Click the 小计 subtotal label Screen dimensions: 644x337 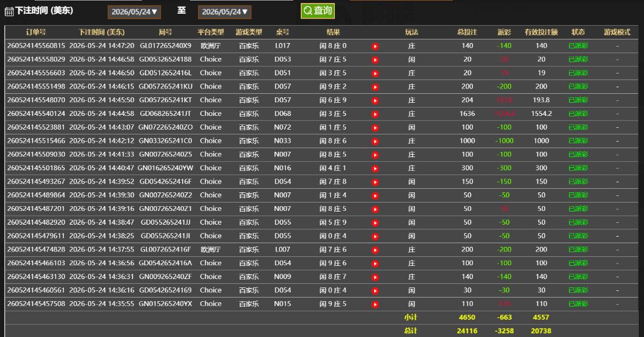[411, 317]
